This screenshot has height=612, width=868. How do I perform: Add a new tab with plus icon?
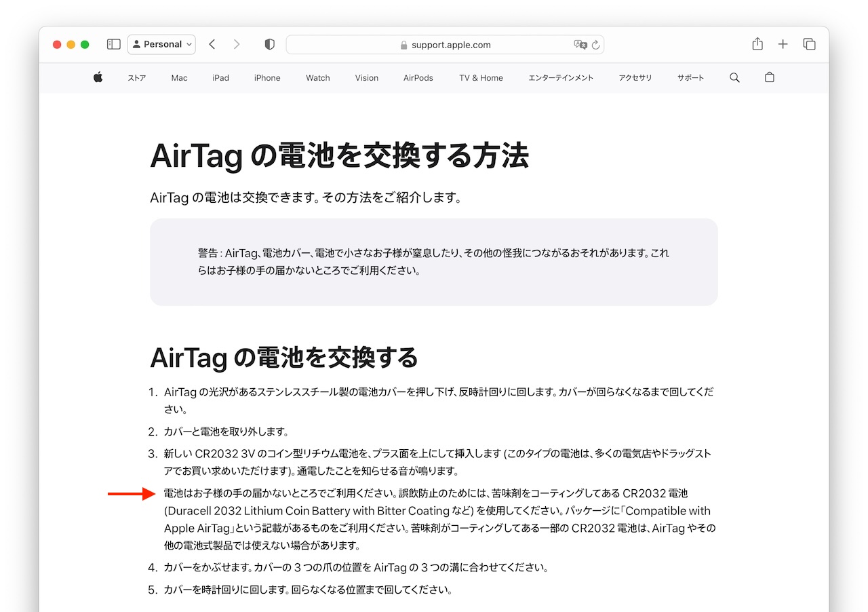click(x=783, y=44)
